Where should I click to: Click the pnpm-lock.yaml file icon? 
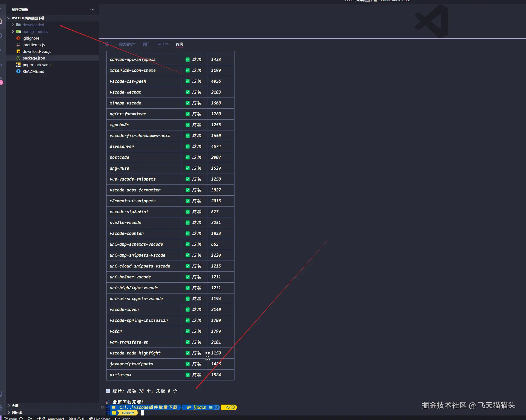(18, 65)
